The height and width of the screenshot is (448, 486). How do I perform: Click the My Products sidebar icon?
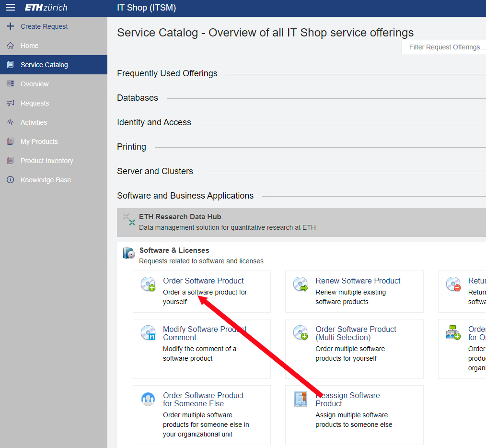tap(10, 141)
